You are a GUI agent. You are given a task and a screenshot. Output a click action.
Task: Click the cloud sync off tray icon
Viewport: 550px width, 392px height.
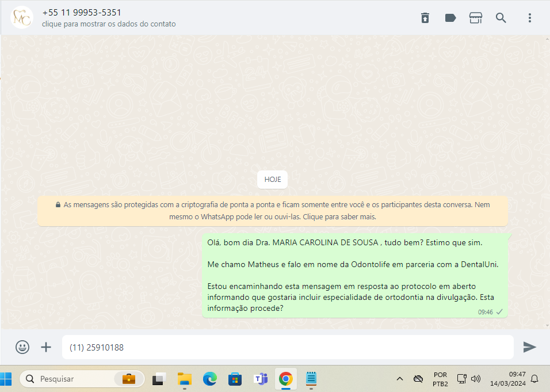418,379
